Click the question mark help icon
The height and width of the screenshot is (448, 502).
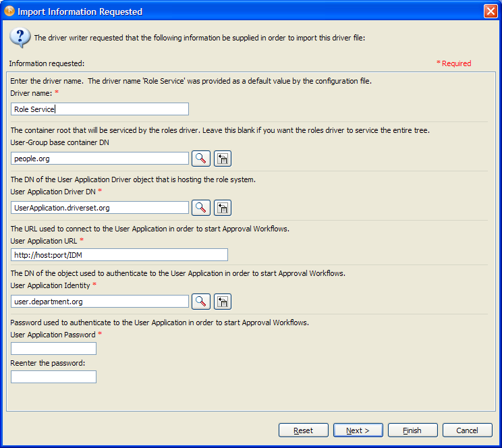point(20,38)
